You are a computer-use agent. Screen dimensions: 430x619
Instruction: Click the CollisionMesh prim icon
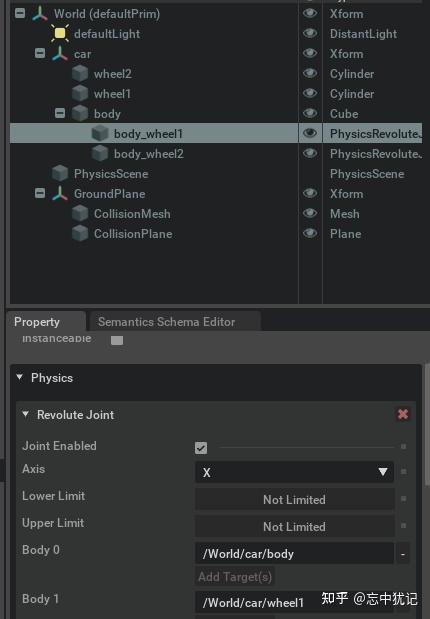(80, 214)
